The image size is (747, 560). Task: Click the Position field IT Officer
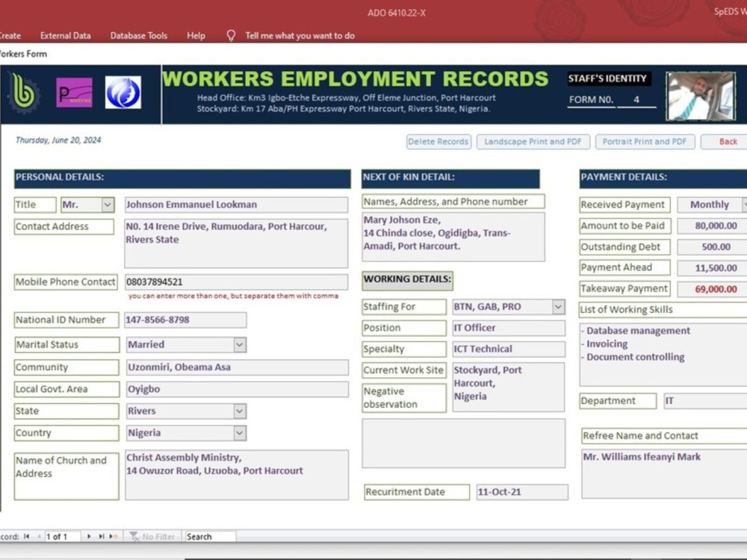509,328
